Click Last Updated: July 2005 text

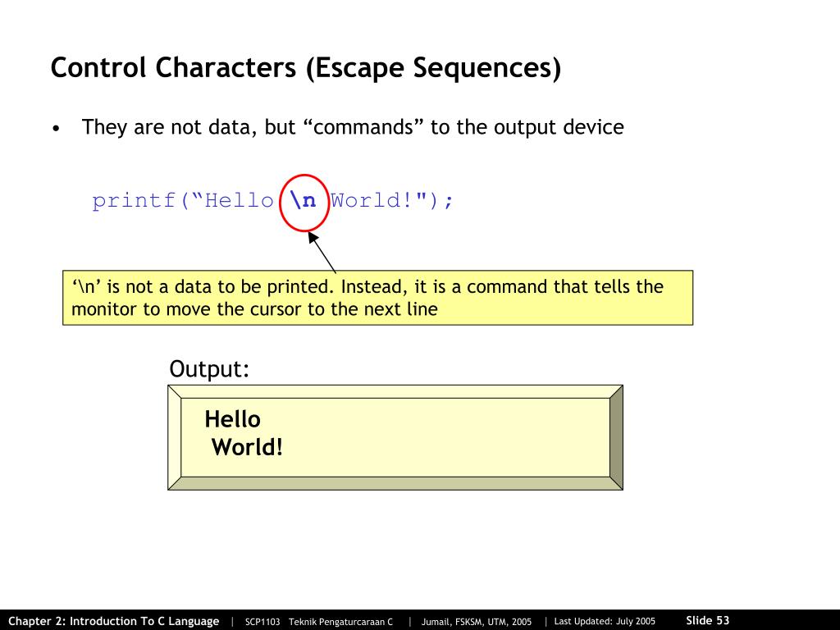[x=605, y=622]
